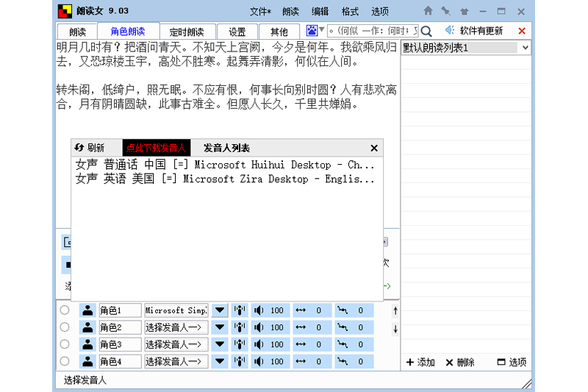Select the 角色4 radio button
This screenshot has height=392, width=588.
click(65, 361)
